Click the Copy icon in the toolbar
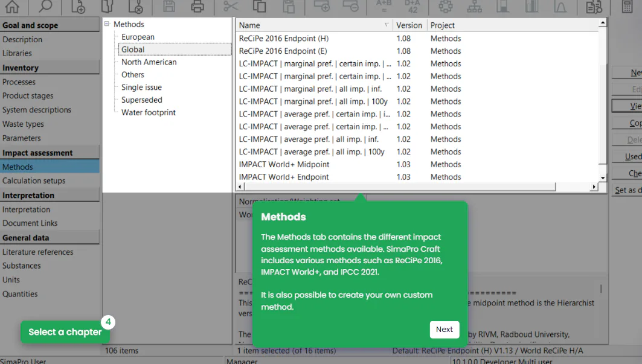 259,6
